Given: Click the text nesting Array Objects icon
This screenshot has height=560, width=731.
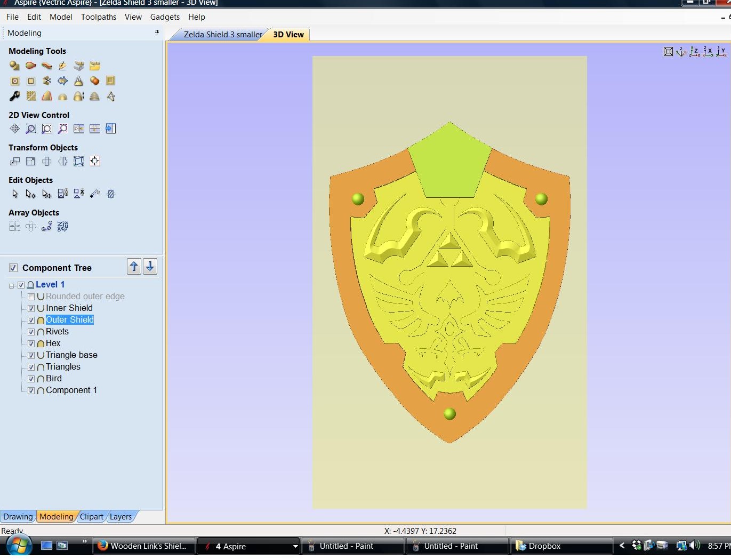Looking at the screenshot, I should (63, 226).
